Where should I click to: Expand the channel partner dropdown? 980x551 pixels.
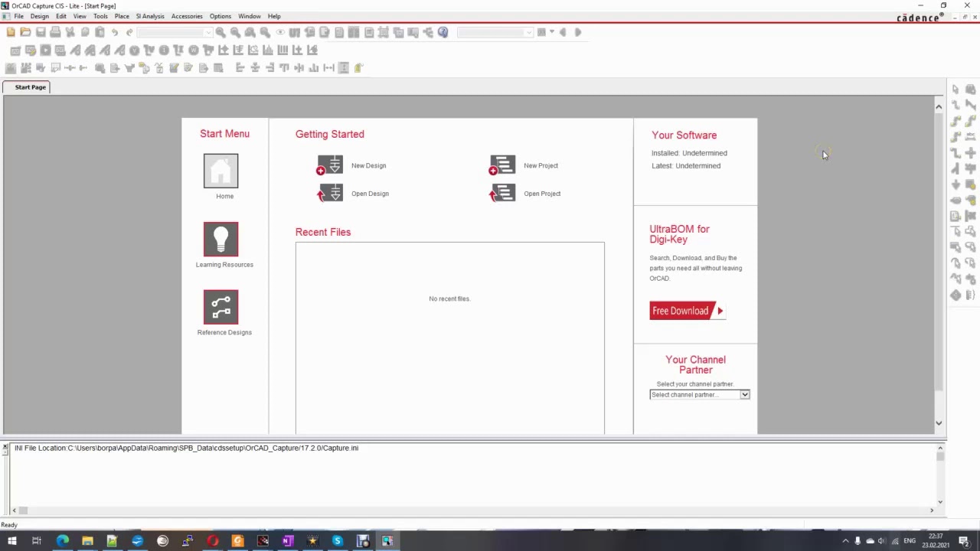coord(744,395)
